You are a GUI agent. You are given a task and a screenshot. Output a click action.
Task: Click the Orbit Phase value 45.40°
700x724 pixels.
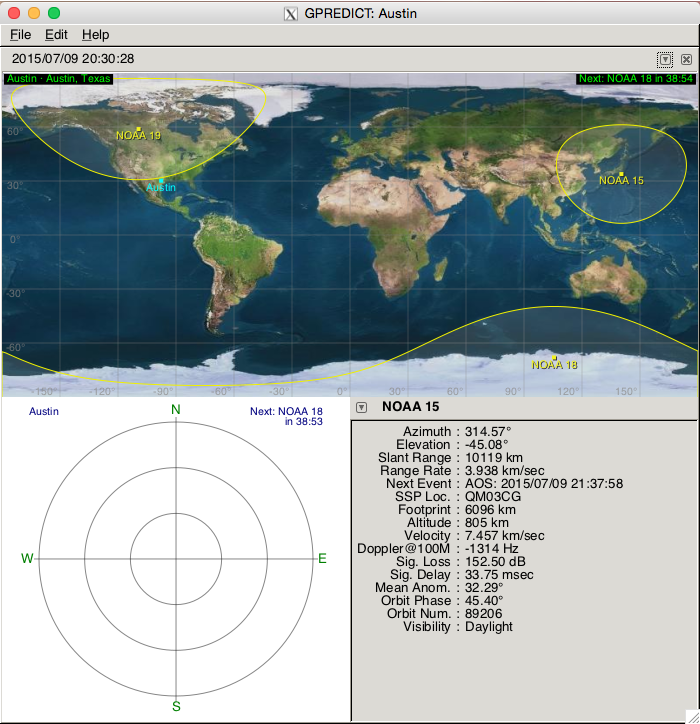484,601
